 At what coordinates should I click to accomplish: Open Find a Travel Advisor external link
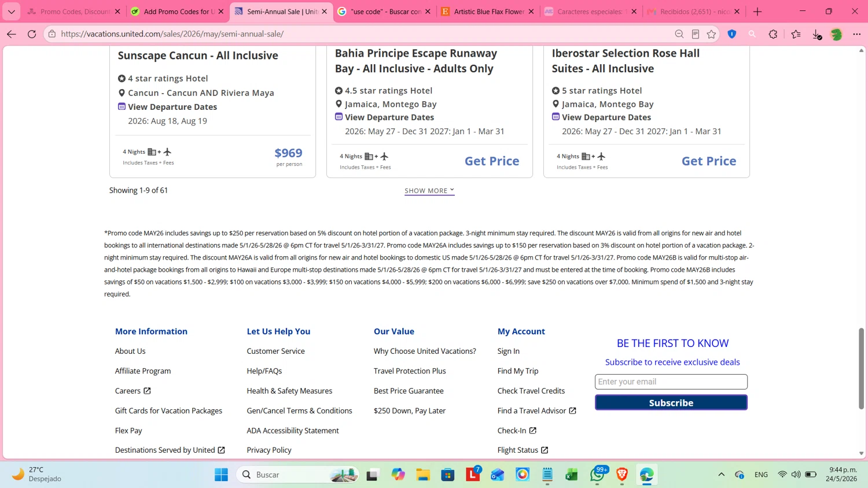point(536,411)
